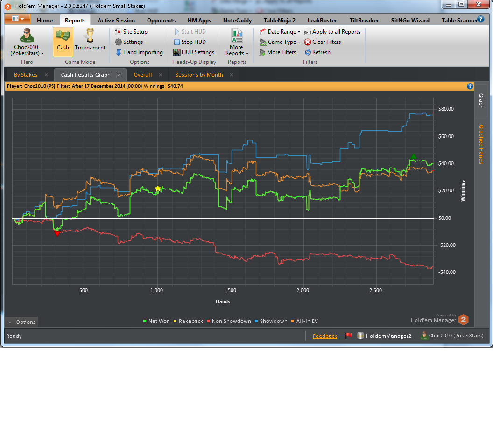Switch to the Overall report tab
This screenshot has width=493, height=448.
click(x=143, y=75)
